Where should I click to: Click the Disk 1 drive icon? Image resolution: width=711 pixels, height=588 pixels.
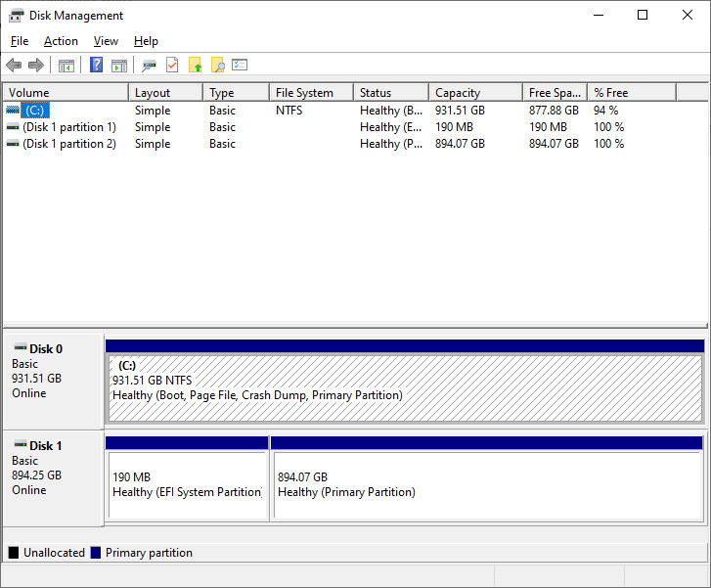point(21,444)
